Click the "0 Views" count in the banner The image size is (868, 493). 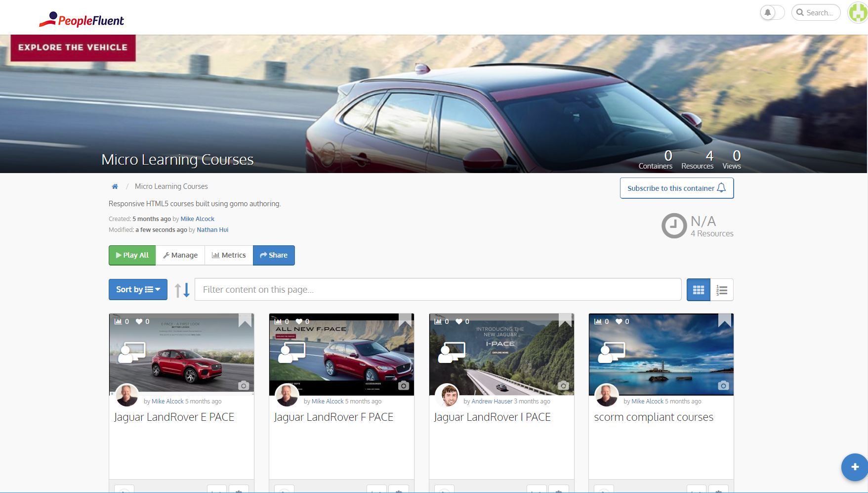tap(732, 160)
